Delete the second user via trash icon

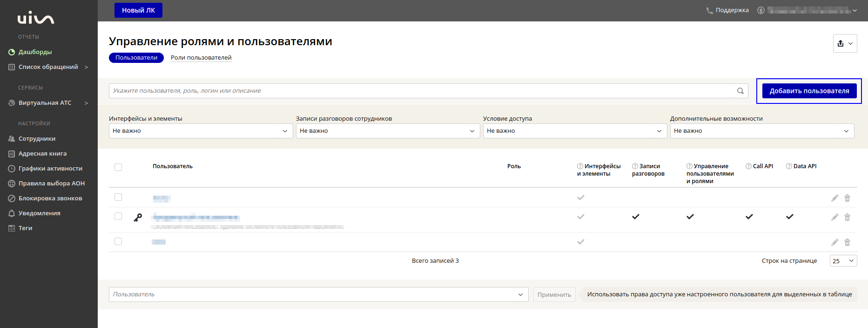pyautogui.click(x=847, y=217)
